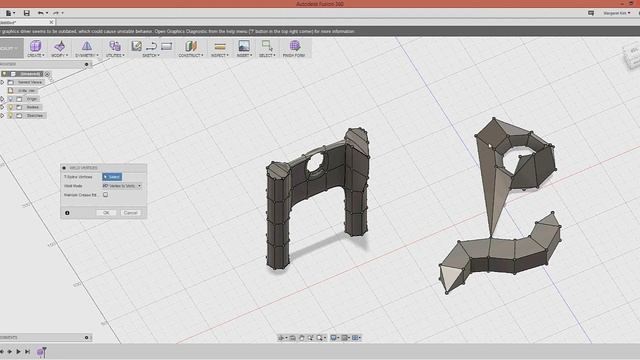
Task: Click the Redo arrow icon
Action: click(56, 13)
